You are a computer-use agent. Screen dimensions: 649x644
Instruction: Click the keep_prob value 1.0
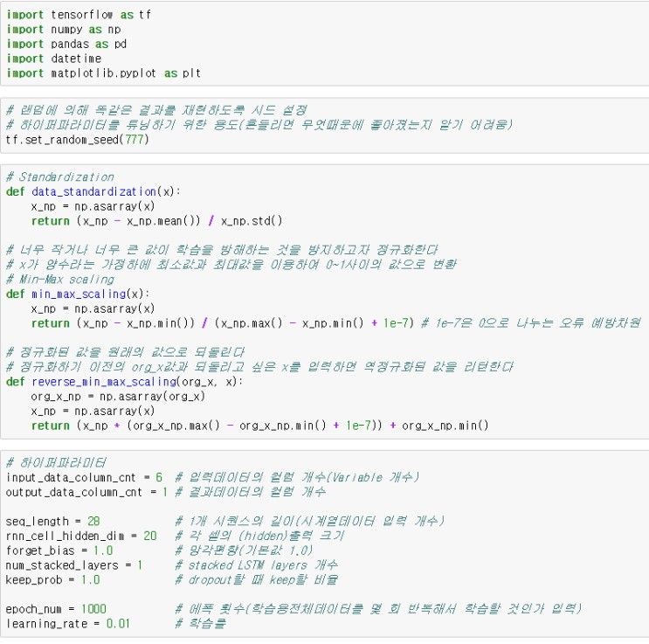coord(90,580)
